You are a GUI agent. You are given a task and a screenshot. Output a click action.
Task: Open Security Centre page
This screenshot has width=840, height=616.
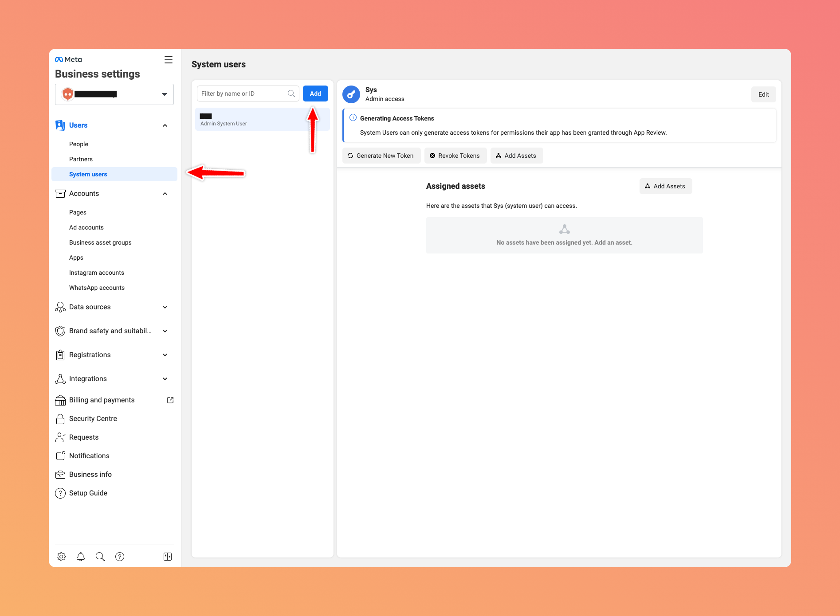point(93,419)
